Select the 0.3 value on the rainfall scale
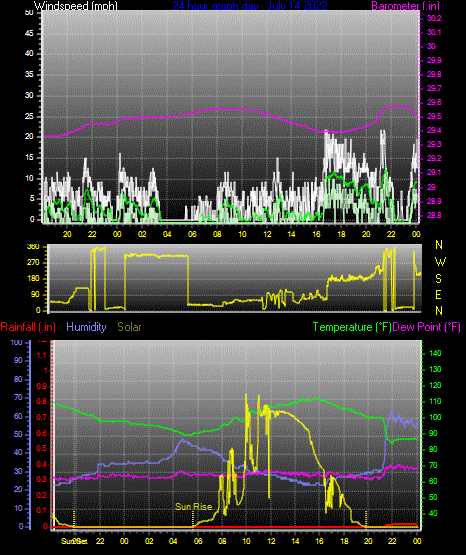This screenshot has height=555, width=466. pos(42,479)
